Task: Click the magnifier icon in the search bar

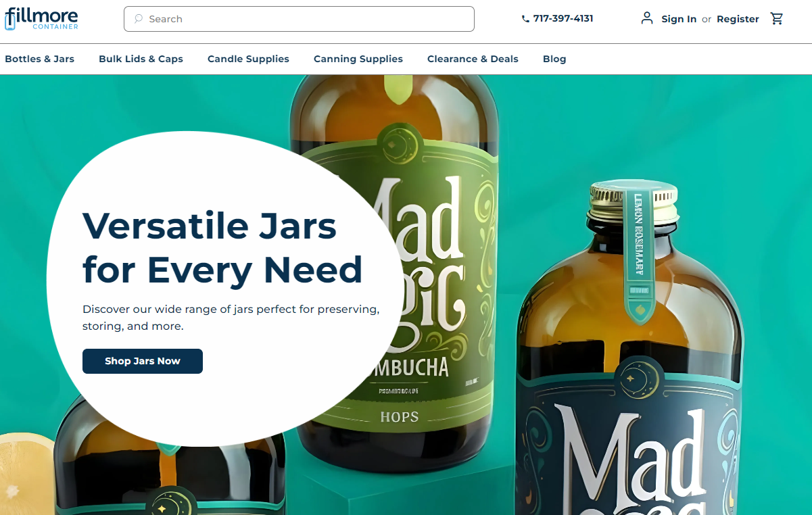Action: pyautogui.click(x=138, y=19)
